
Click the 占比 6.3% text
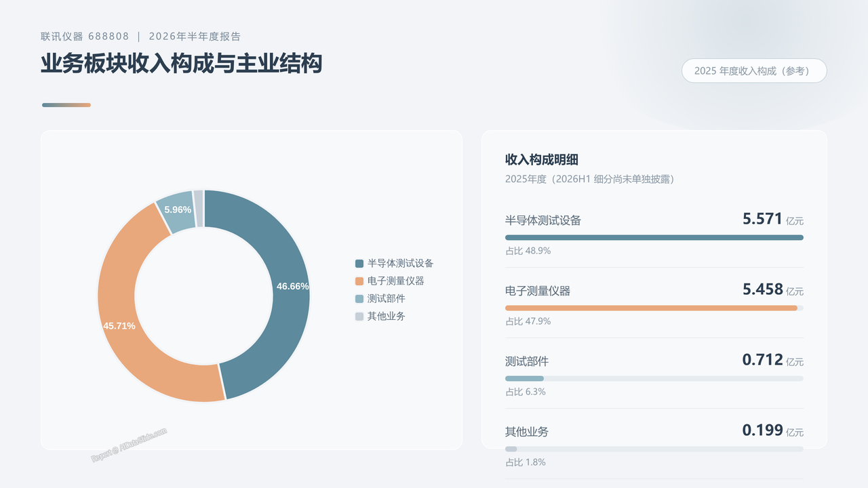[x=526, y=392]
